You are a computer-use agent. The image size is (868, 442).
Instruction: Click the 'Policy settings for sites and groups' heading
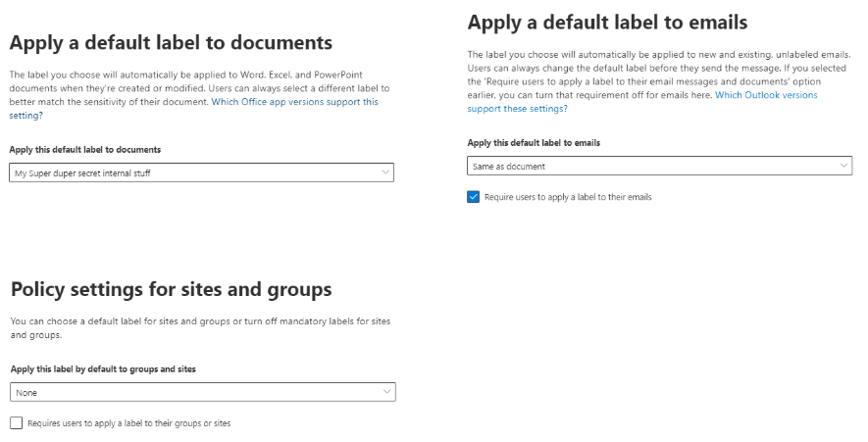[171, 289]
